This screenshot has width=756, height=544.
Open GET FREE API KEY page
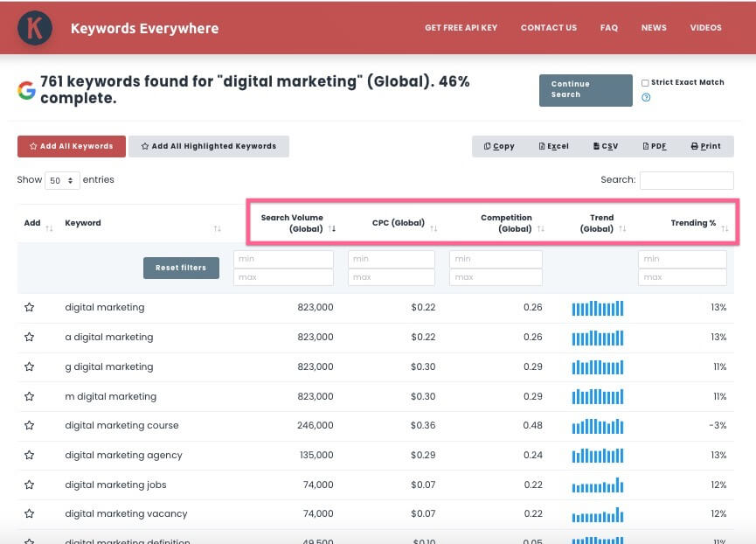[461, 28]
